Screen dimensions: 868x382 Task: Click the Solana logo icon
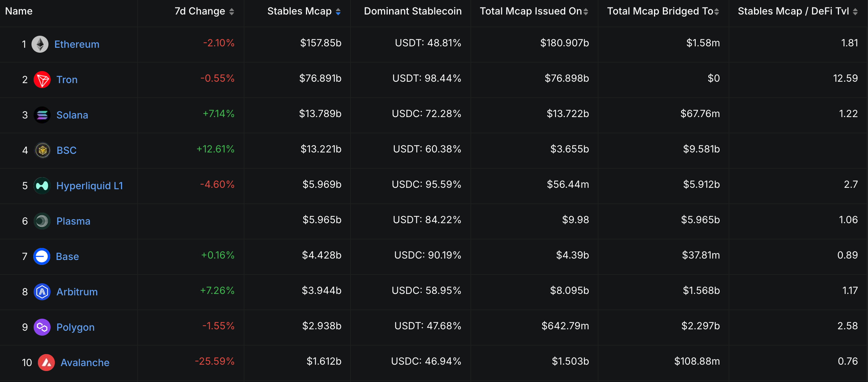(x=42, y=115)
